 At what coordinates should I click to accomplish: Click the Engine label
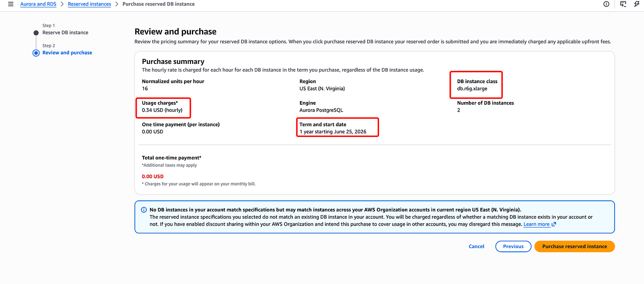click(x=308, y=103)
